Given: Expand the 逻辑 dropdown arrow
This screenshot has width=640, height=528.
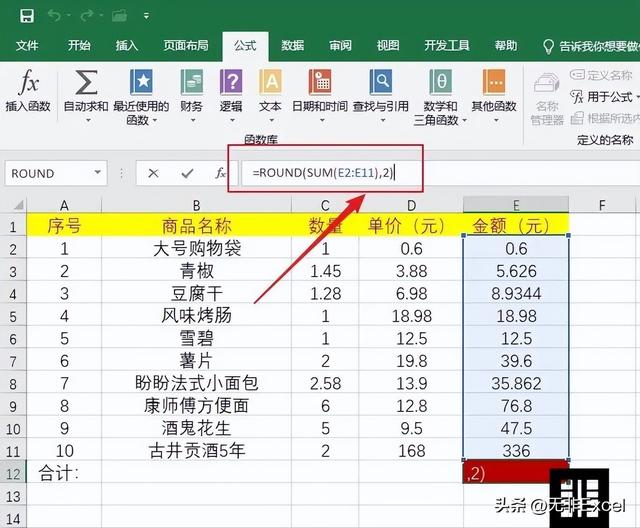Looking at the screenshot, I should coord(232,120).
